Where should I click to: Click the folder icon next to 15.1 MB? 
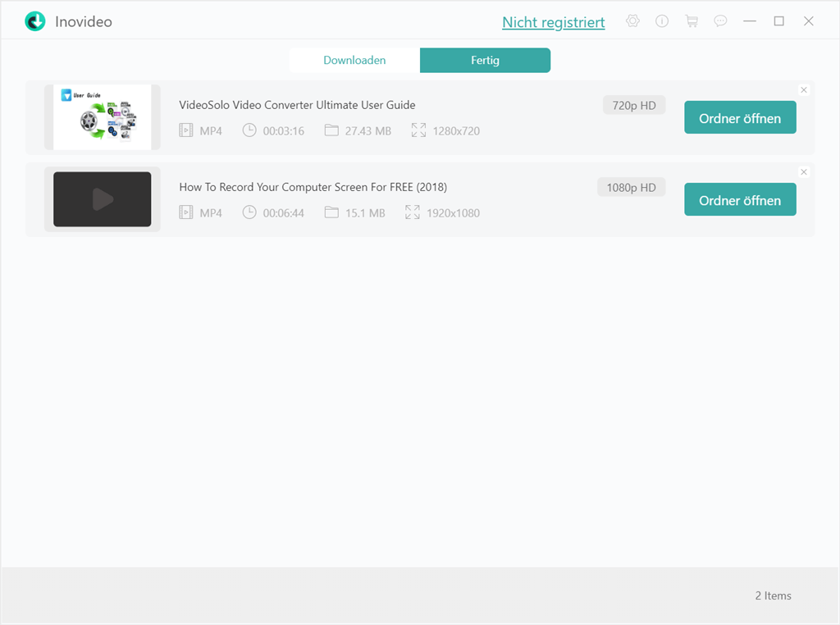pos(331,212)
